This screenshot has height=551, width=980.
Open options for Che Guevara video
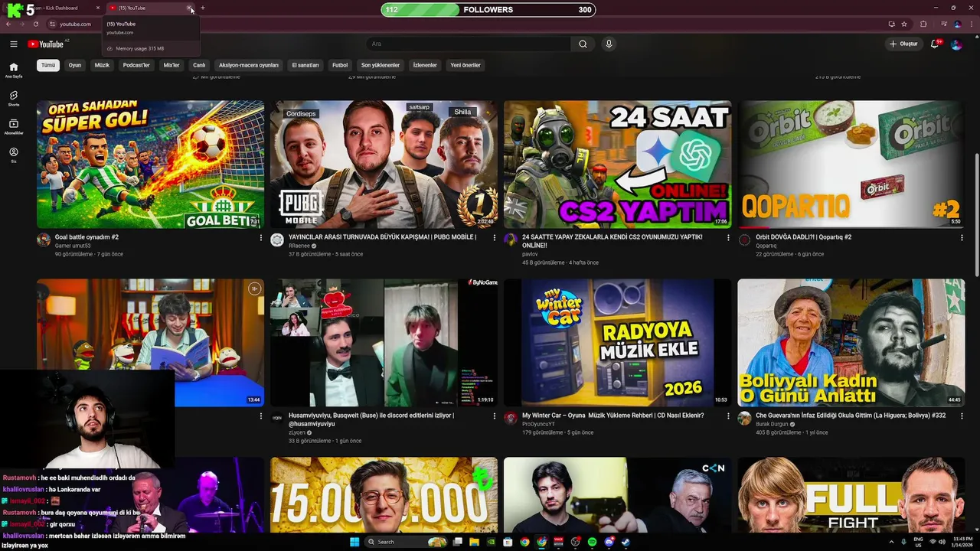[962, 416]
